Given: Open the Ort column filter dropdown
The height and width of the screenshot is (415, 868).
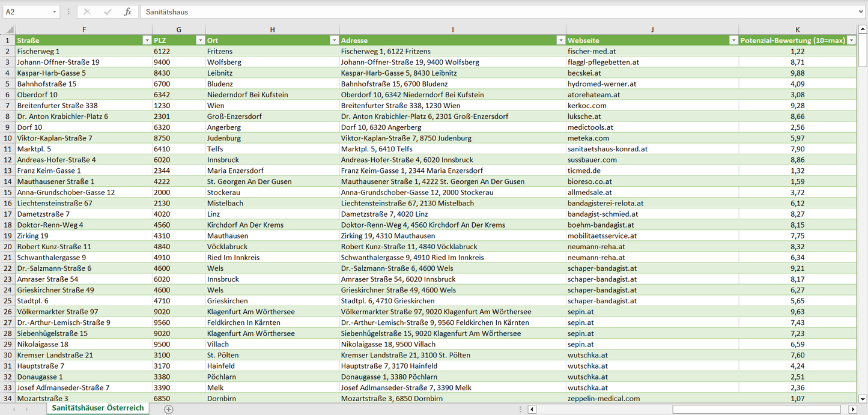Looking at the screenshot, I should 334,40.
